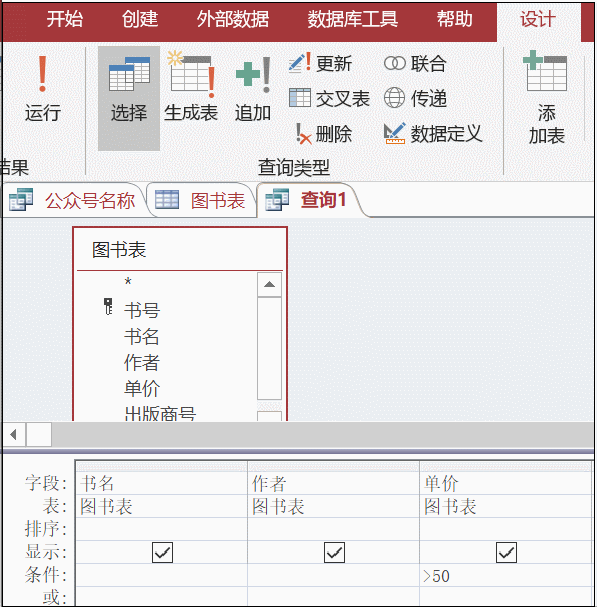The image size is (597, 607).
Task: Click the 数据定义 data definition option
Action: pyautogui.click(x=433, y=134)
